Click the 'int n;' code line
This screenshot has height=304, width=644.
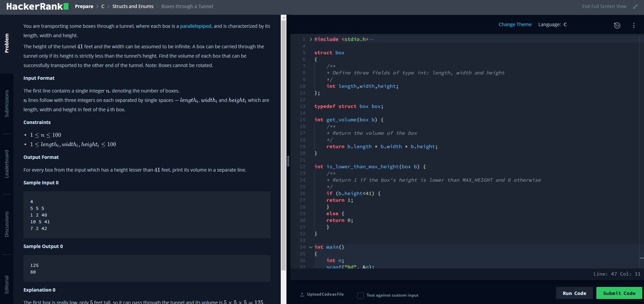[x=335, y=261]
